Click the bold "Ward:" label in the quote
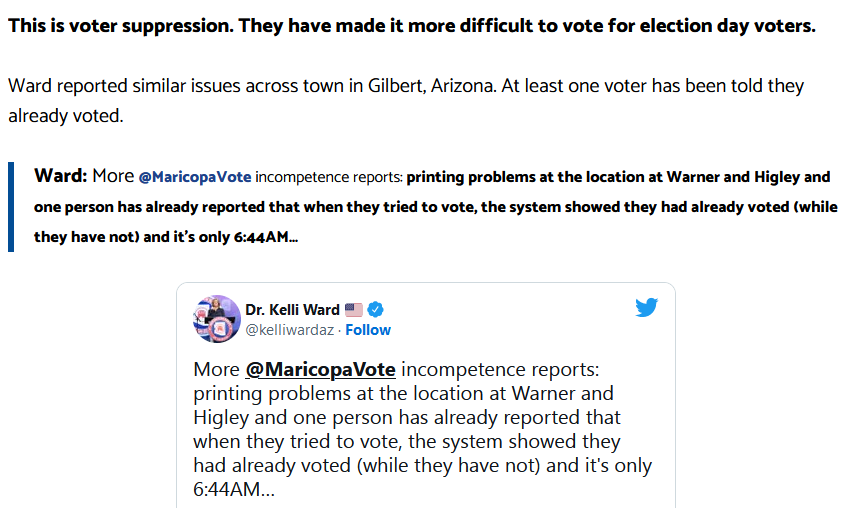Screen dimensions: 853x508 coord(61,176)
